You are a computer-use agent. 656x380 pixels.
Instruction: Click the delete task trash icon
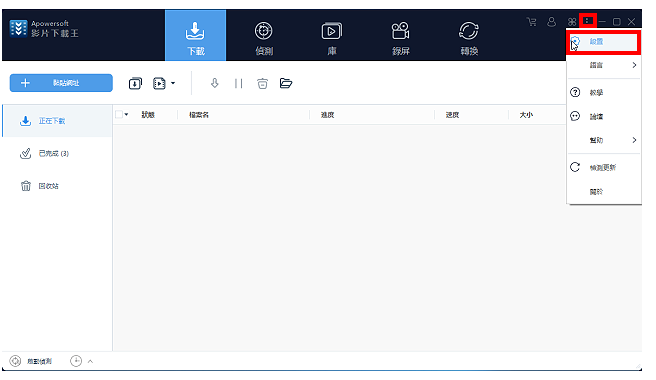tap(262, 84)
